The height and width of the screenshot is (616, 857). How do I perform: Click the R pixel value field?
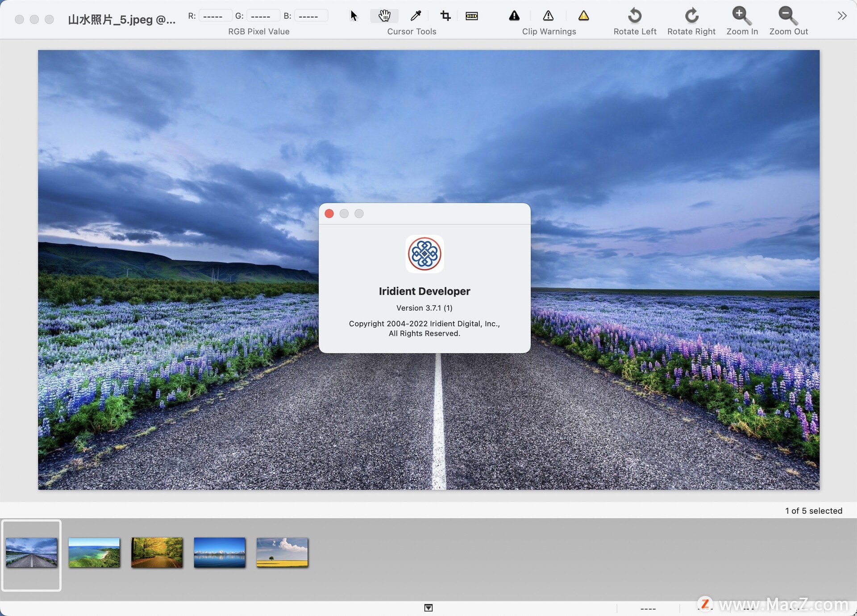click(215, 16)
